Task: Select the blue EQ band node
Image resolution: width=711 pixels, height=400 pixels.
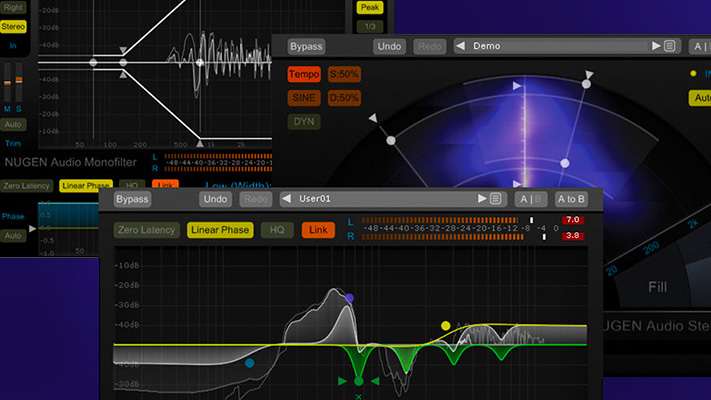Action: pyautogui.click(x=249, y=363)
